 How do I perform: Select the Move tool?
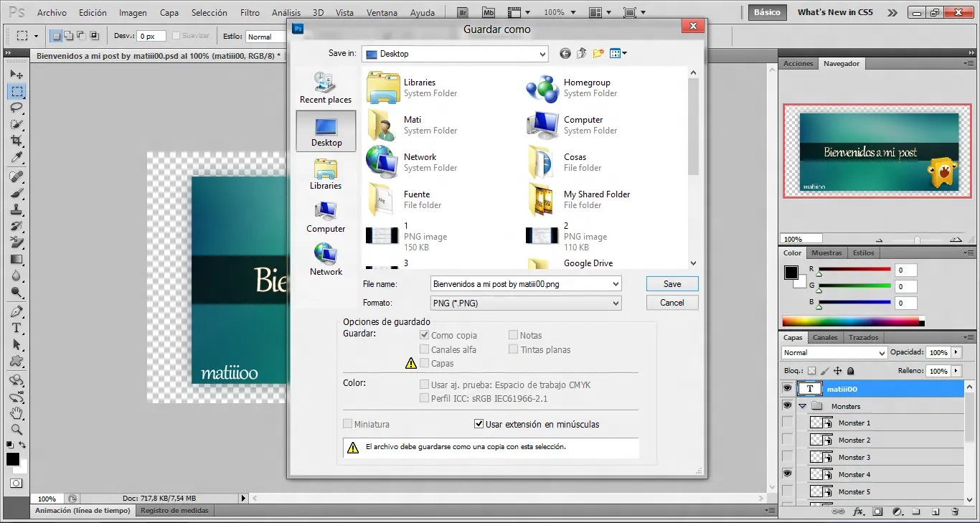point(17,75)
